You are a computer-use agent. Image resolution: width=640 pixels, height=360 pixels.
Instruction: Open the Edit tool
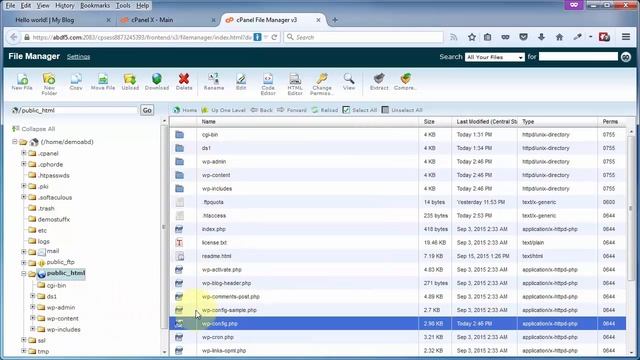tap(241, 82)
